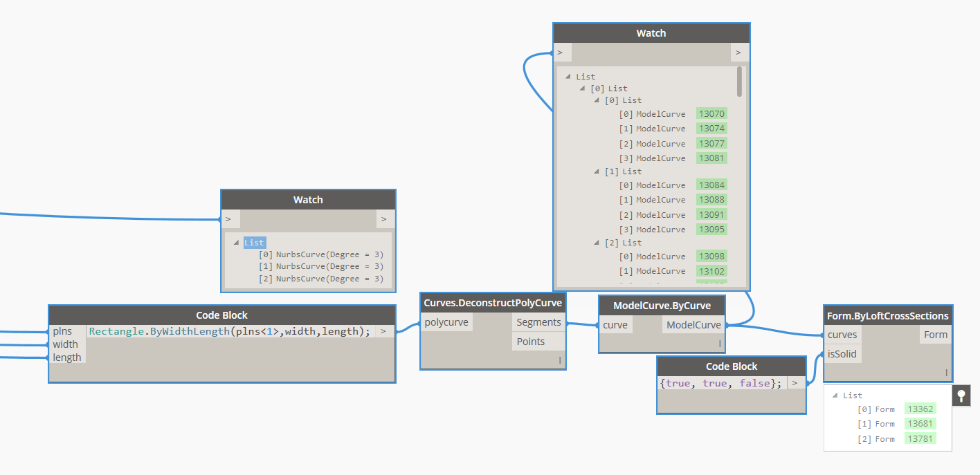Image resolution: width=980 pixels, height=475 pixels.
Task: Click output arrow of the large Watch node
Action: 738,53
